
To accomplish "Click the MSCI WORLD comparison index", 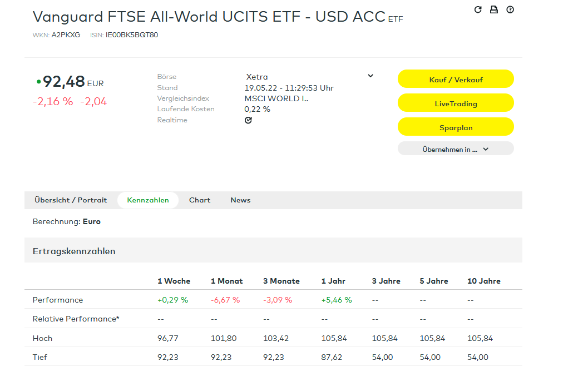I will click(276, 98).
